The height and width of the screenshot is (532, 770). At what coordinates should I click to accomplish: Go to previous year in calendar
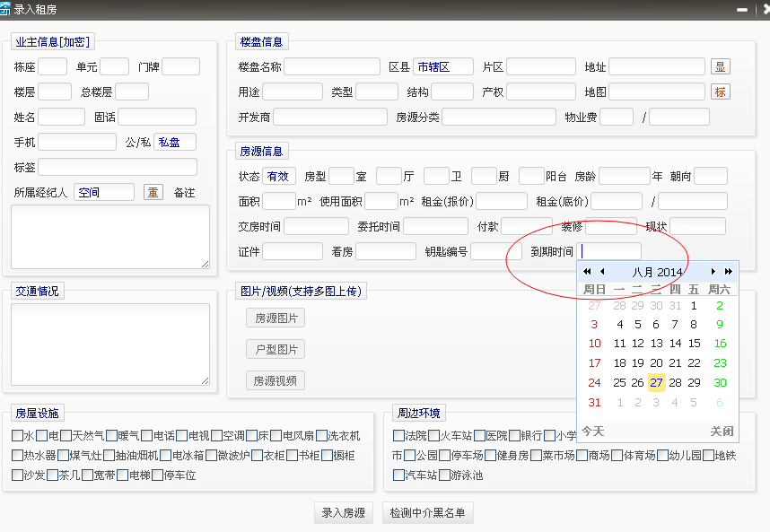587,272
